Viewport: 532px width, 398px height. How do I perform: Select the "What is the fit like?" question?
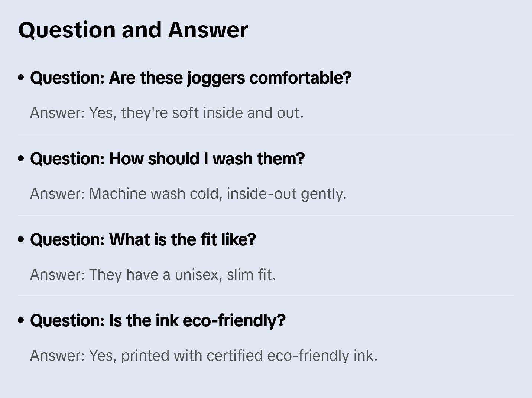point(143,239)
